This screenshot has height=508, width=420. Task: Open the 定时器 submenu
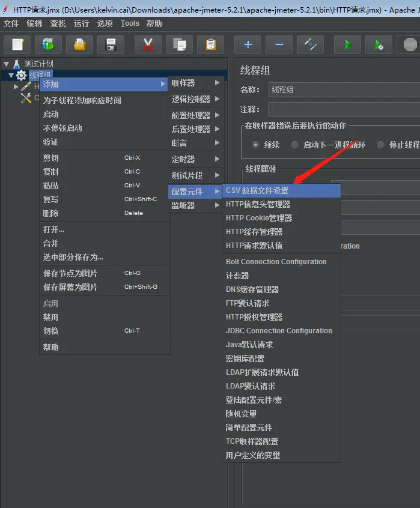point(196,159)
